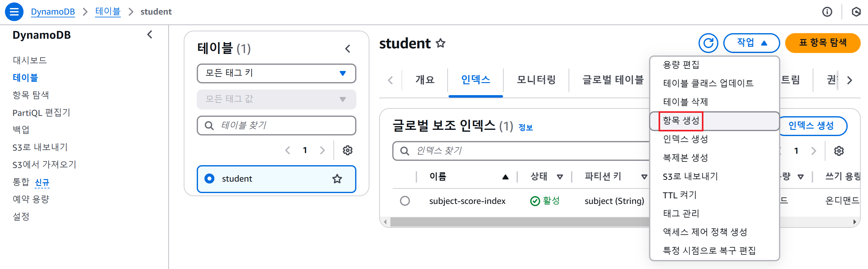868x269 pixels.
Task: Select the student table radio button
Action: coord(209,179)
